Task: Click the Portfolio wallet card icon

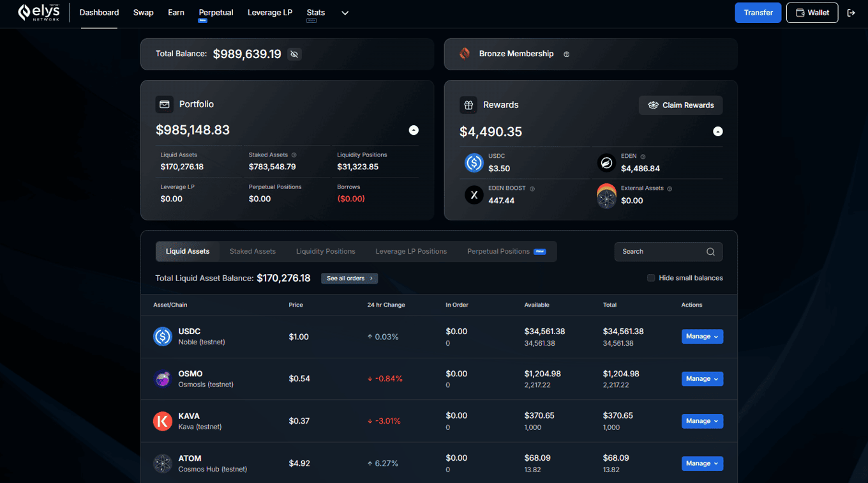Action: [x=165, y=104]
